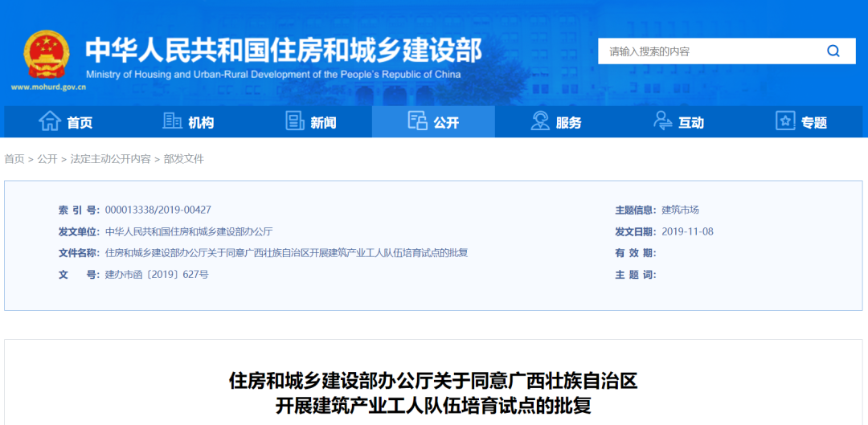
Task: Open the 互动 navigation tab
Action: [x=678, y=122]
